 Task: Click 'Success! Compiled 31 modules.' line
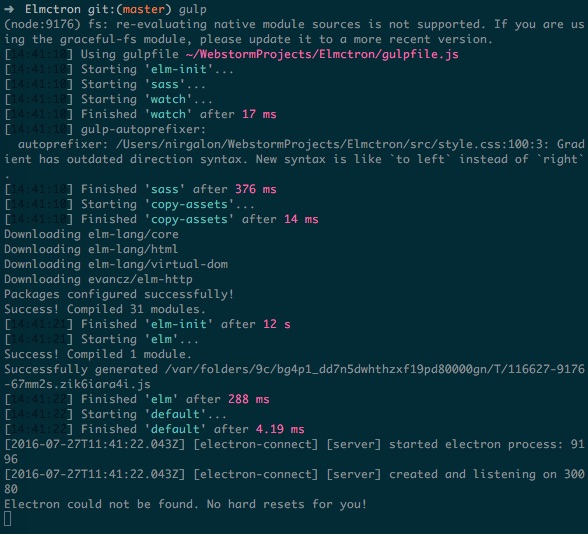coord(105,309)
